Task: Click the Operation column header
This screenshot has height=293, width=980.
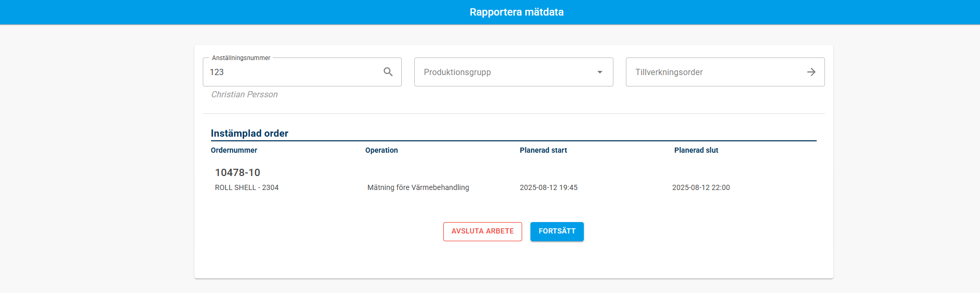Action: pos(382,150)
